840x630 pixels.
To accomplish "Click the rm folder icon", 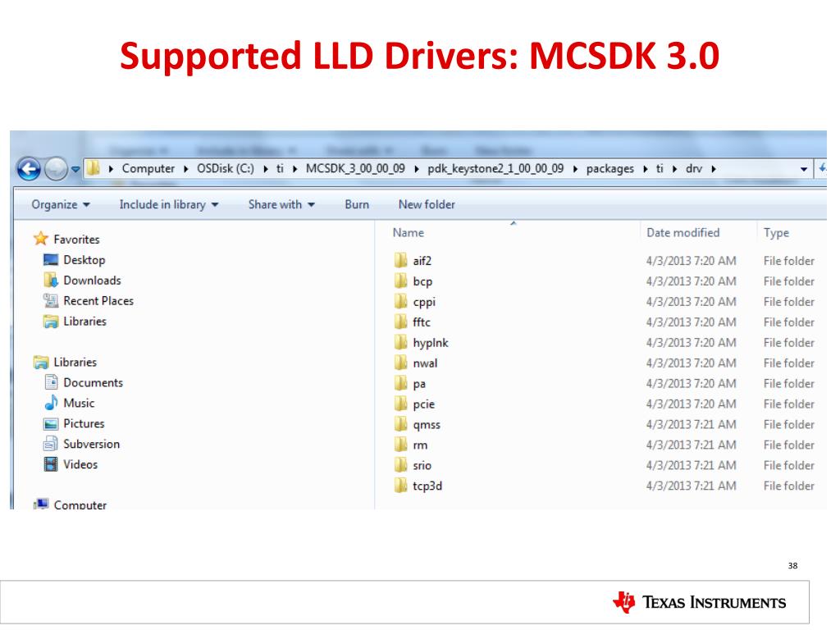I will click(400, 444).
